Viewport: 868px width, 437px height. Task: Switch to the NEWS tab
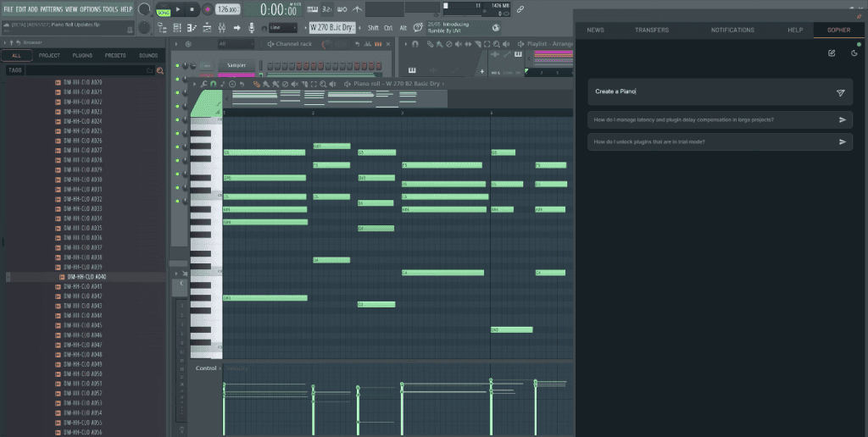point(595,30)
